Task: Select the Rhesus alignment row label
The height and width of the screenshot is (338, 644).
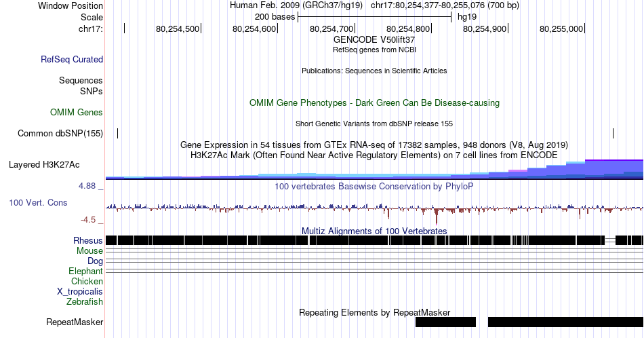Action: point(88,240)
